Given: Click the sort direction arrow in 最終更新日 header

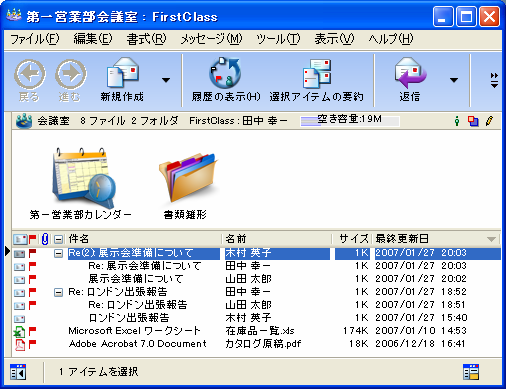Looking at the screenshot, I should 491,239.
